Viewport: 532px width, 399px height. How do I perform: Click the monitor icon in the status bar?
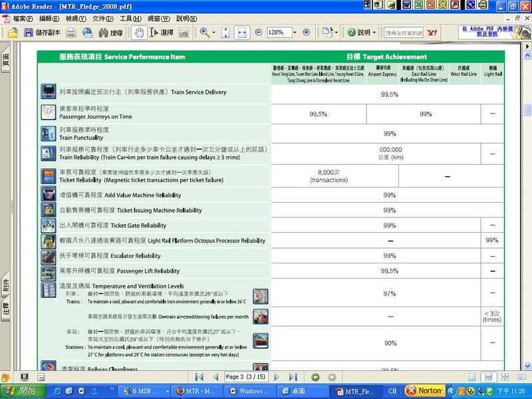24,377
